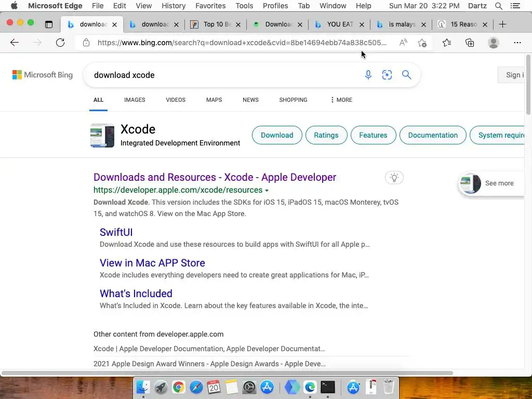Screen dimensions: 532x399
Task: Open the Favorites list icon
Action: 447,43
